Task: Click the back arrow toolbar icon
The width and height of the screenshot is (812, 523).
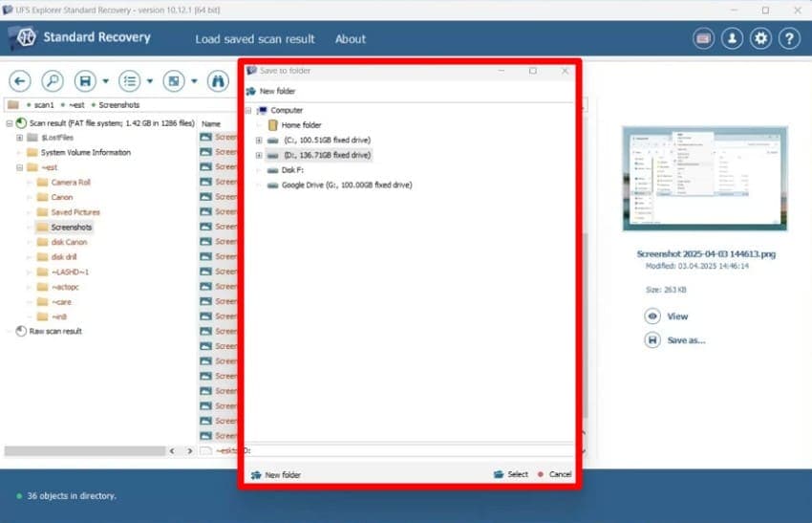Action: coord(20,81)
